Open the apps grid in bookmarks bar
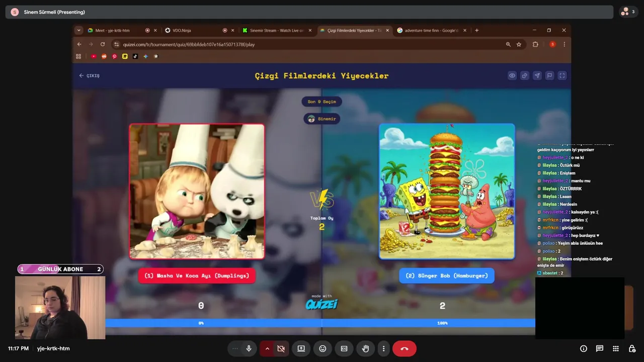 [x=78, y=56]
